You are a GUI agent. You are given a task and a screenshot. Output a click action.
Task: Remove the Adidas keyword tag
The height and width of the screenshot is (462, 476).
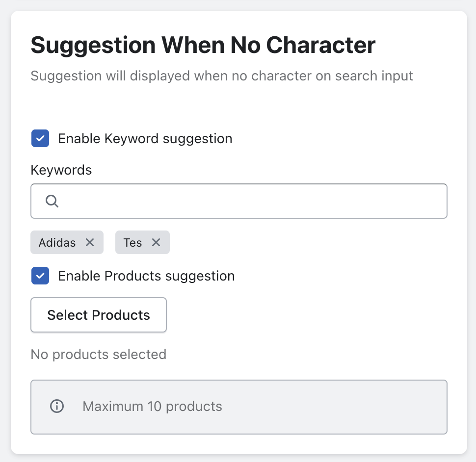90,242
